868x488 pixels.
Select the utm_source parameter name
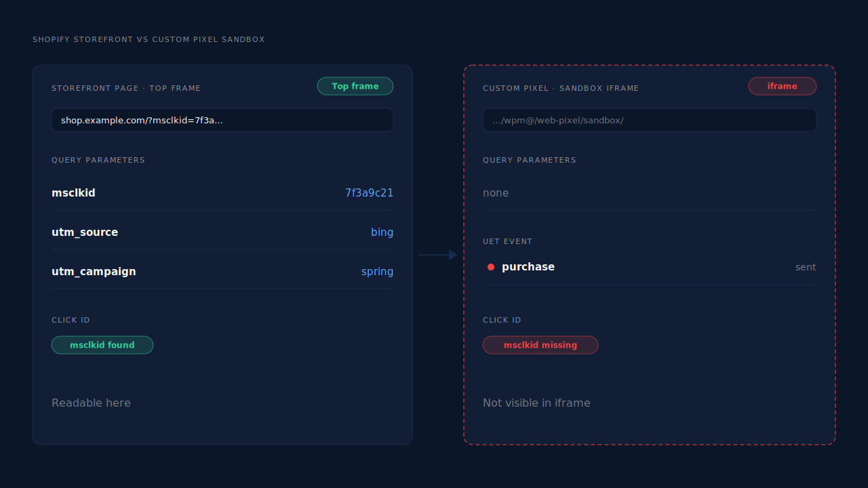pos(85,232)
